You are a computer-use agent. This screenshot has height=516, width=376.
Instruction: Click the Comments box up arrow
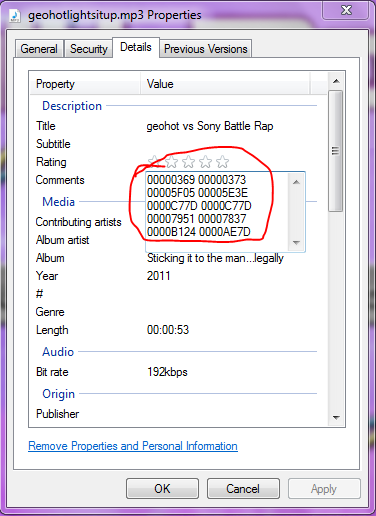click(296, 182)
